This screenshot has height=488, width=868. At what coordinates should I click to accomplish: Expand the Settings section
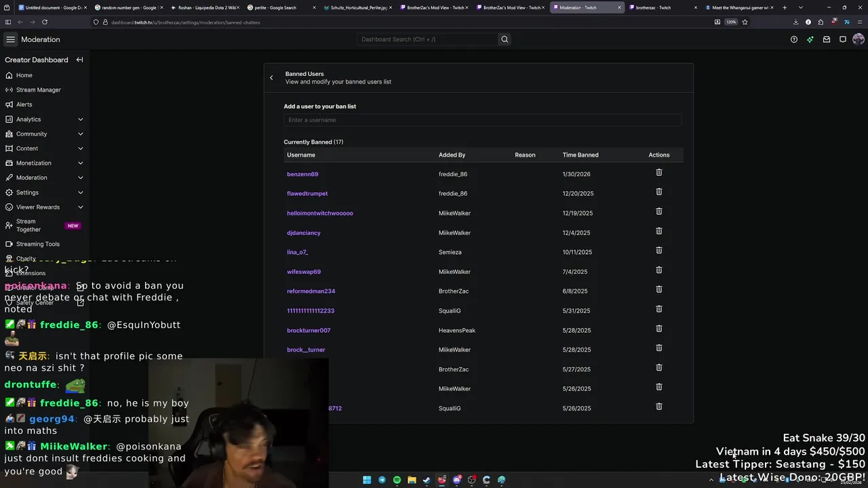[45, 192]
